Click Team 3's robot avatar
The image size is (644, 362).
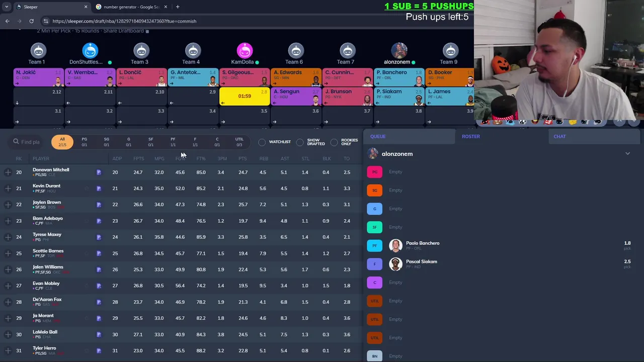pyautogui.click(x=141, y=50)
